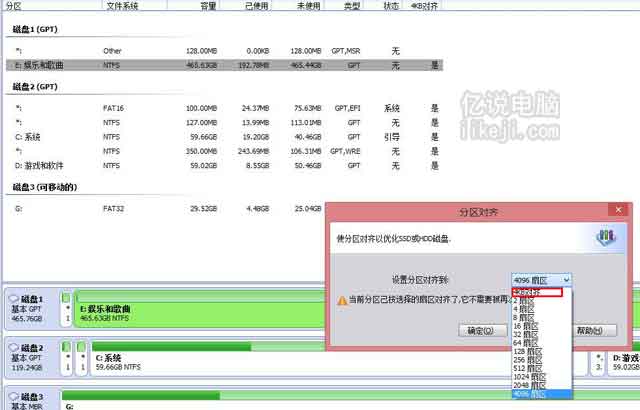The image size is (640, 410).
Task: Select the G: FAT32 partition row
Action: (165, 209)
